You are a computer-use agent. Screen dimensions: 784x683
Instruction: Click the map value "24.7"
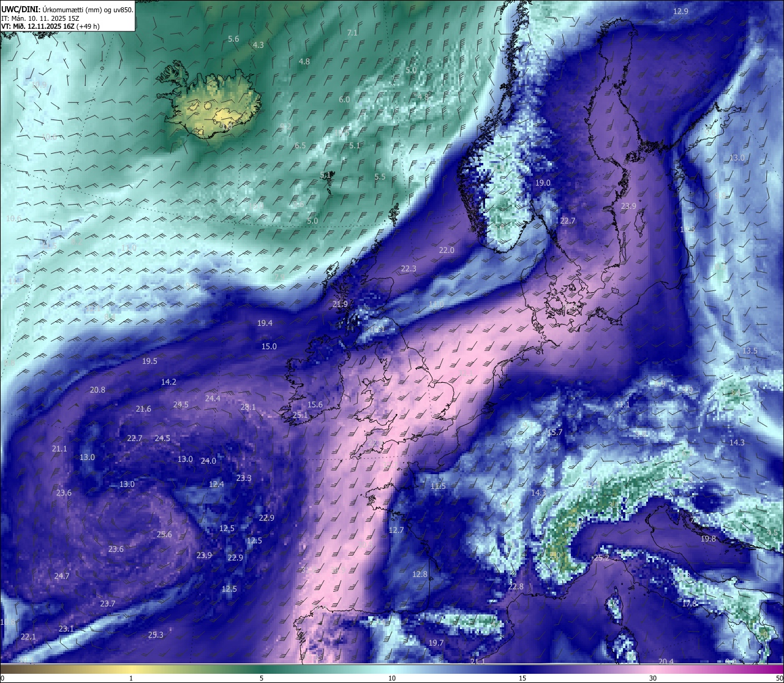pyautogui.click(x=62, y=576)
